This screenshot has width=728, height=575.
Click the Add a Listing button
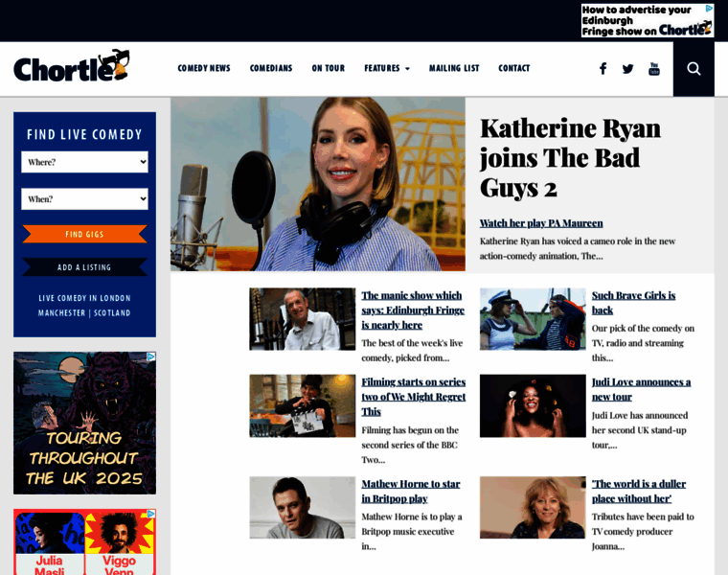coord(84,267)
